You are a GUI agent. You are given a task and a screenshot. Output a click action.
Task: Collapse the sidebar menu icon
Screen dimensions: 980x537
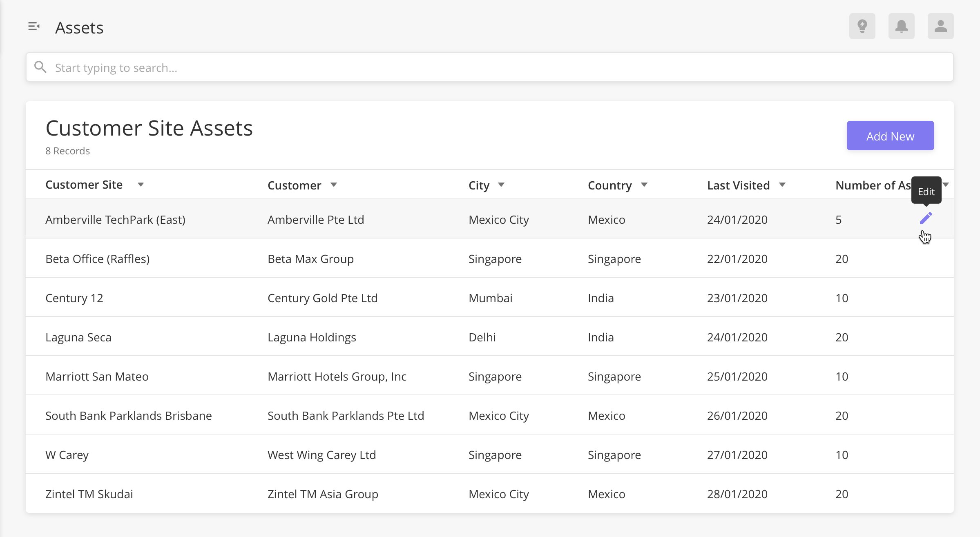(34, 27)
